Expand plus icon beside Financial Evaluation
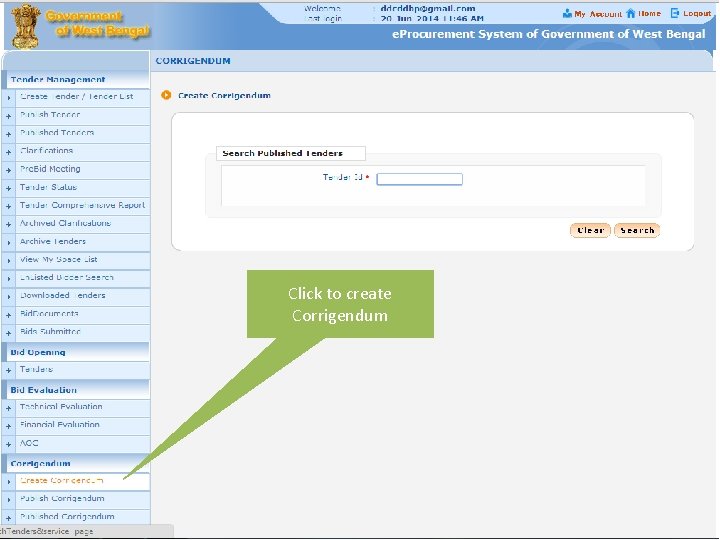 (x=8, y=426)
